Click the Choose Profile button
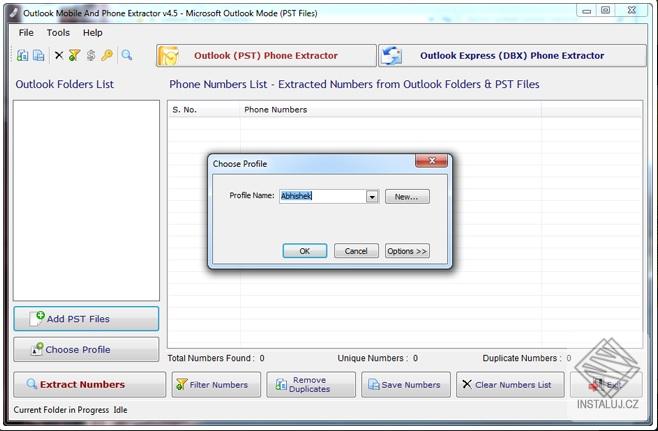Screen dimensions: 658x431 pyautogui.click(x=86, y=349)
